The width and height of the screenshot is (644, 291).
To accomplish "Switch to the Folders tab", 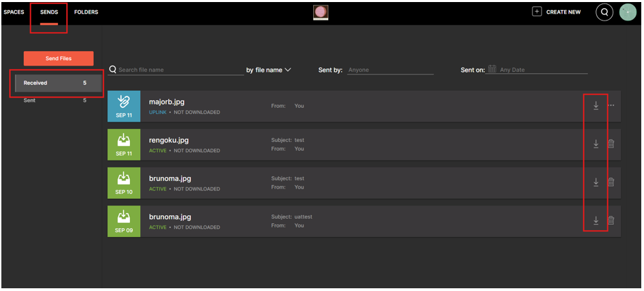I will [86, 12].
